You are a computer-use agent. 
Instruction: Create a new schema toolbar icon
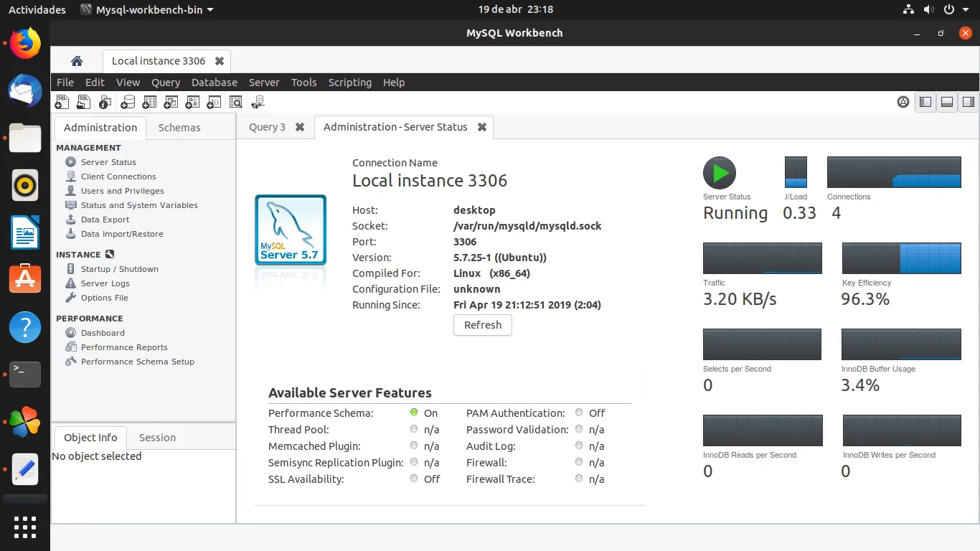pyautogui.click(x=128, y=102)
